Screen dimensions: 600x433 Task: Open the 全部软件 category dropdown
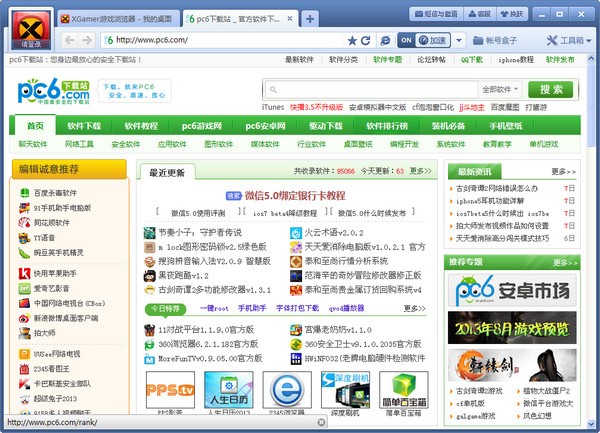[x=500, y=90]
